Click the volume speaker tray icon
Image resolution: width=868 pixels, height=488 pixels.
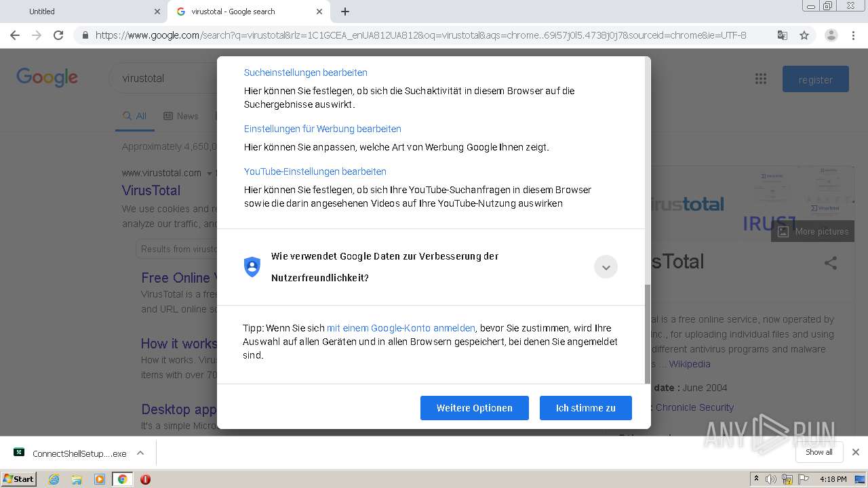click(x=771, y=479)
